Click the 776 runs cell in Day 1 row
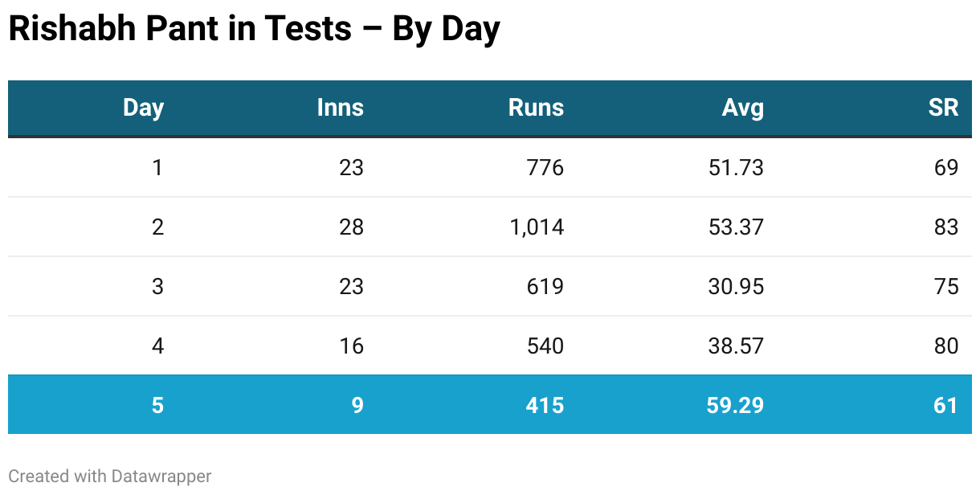The height and width of the screenshot is (495, 980). coord(545,167)
